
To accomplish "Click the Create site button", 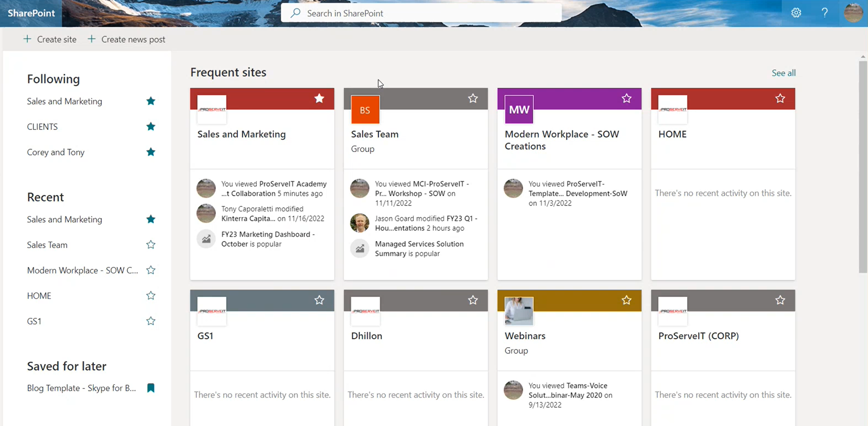I will [50, 39].
